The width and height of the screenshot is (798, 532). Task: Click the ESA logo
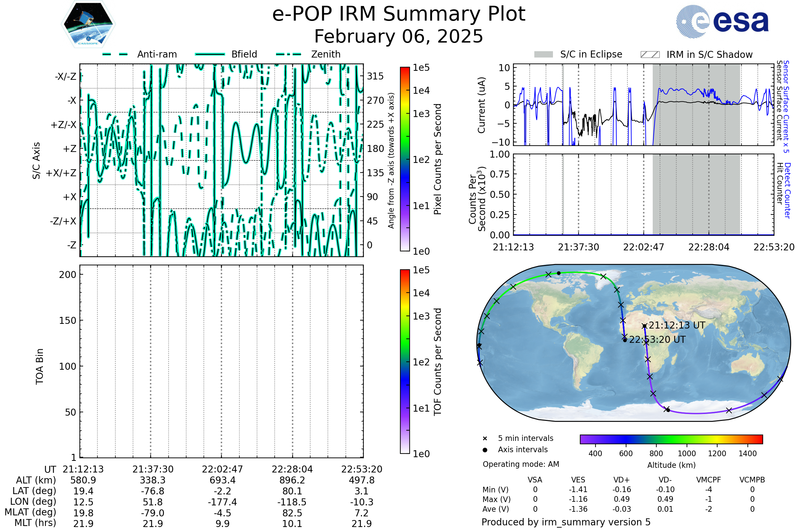tap(722, 22)
